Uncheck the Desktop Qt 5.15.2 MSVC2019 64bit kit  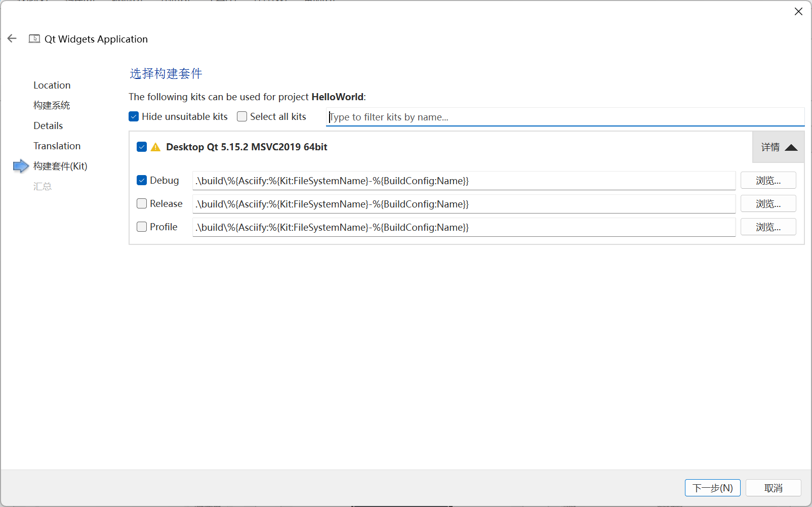[142, 147]
